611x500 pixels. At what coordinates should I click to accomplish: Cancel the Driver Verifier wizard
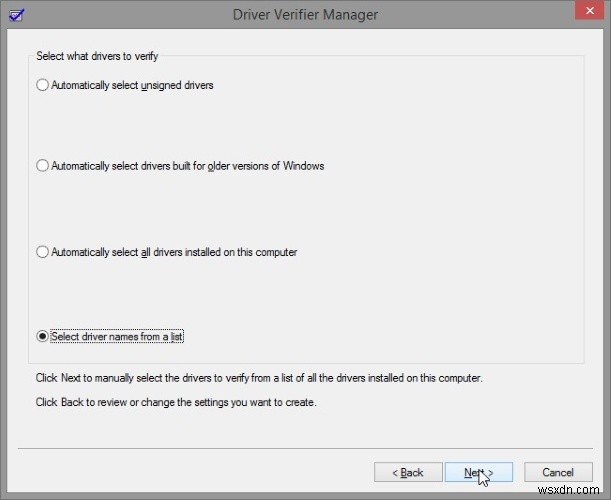[558, 472]
